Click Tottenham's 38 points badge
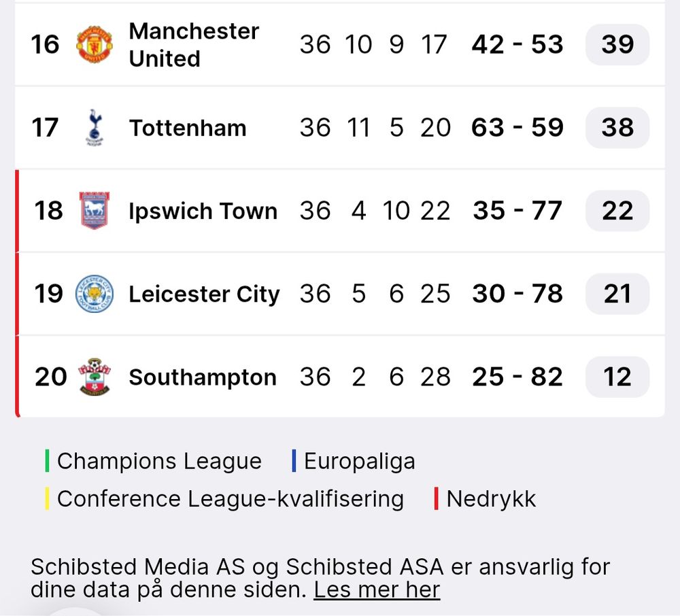The width and height of the screenshot is (680, 616). click(617, 128)
